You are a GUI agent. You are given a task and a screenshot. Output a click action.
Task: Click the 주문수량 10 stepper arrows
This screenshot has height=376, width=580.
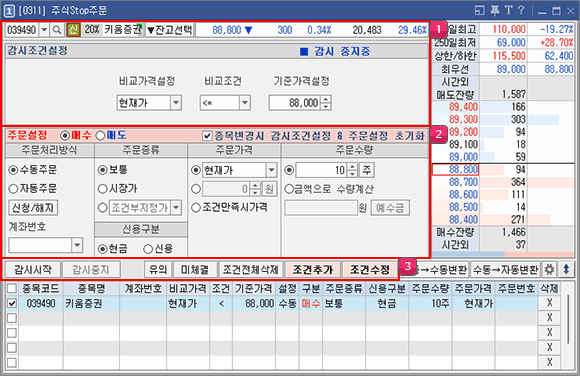[353, 170]
